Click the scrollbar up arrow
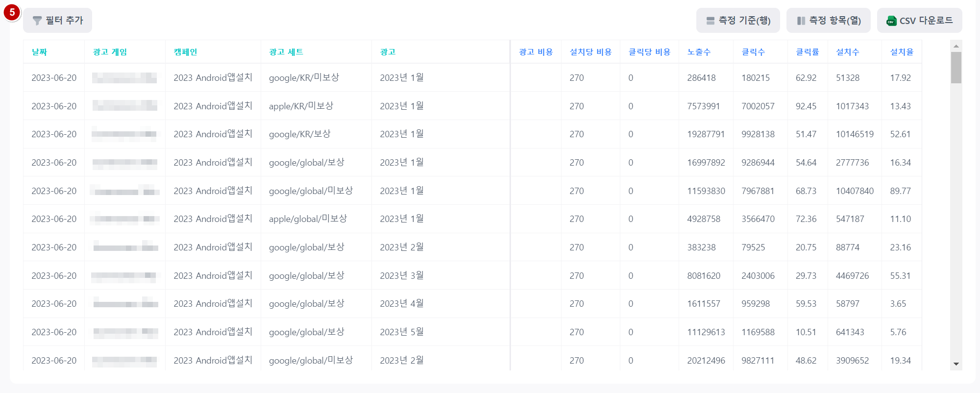Image resolution: width=980 pixels, height=393 pixels. (x=956, y=46)
